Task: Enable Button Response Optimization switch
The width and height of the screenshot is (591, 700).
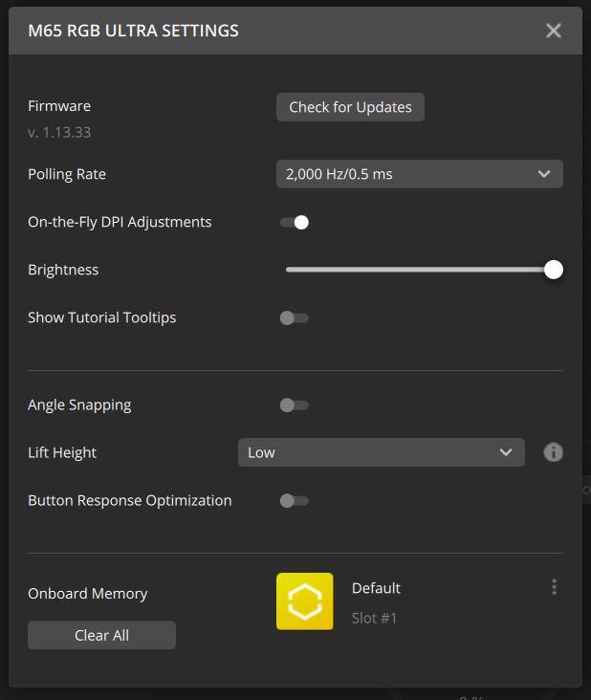Action: tap(294, 501)
